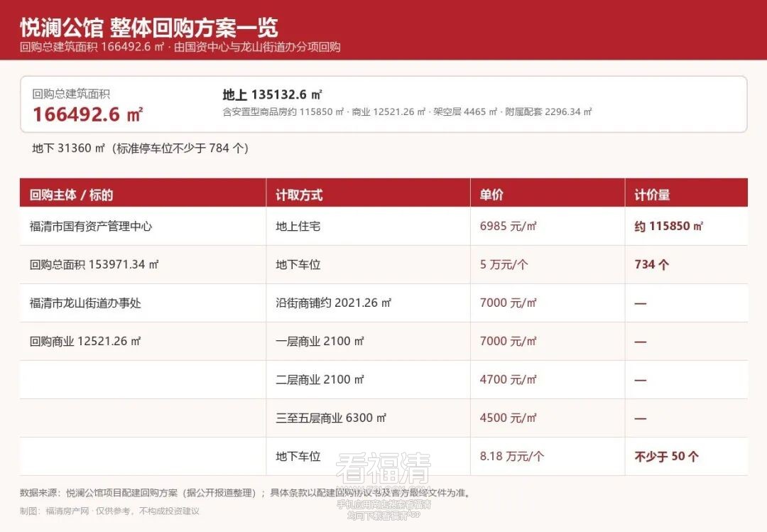Screen dimensions: 767x532
Task: Click the breakdown line starting "含安置型商品房约 115850 ㎡"
Action: pyautogui.click(x=407, y=112)
